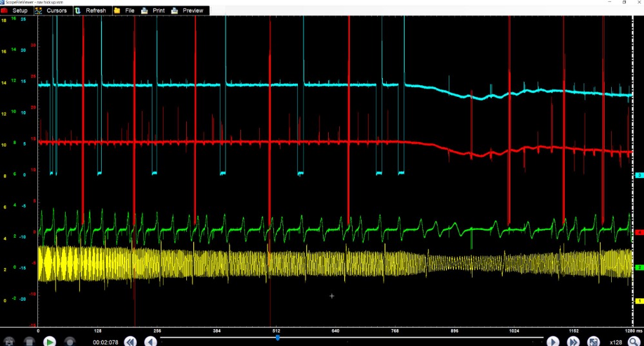Click the magnifier zoom icon
The image size is (644, 346).
(x=634, y=341)
